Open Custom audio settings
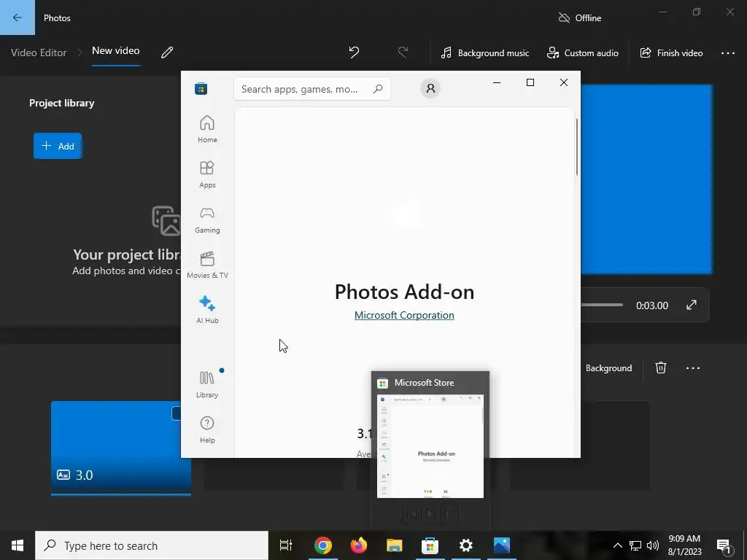 point(583,52)
